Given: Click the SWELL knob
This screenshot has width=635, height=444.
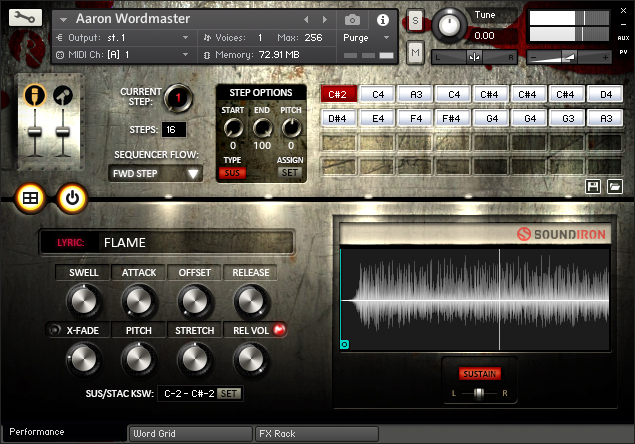Looking at the screenshot, I should 84,301.
